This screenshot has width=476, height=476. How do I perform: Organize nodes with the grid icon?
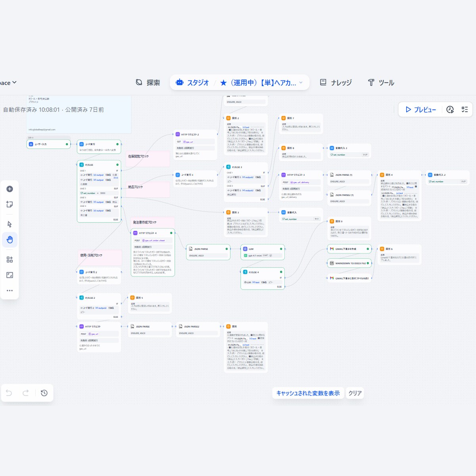(x=10, y=259)
